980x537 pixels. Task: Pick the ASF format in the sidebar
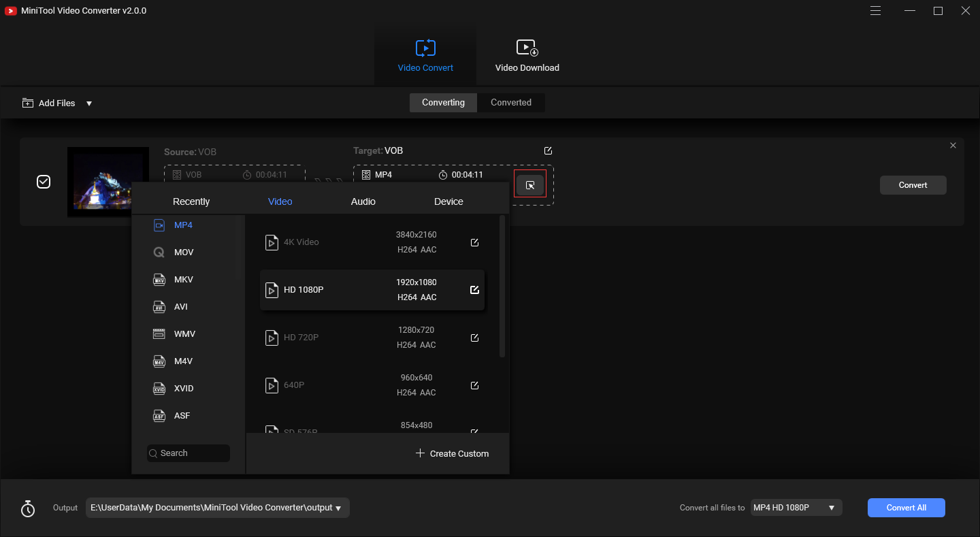pyautogui.click(x=182, y=415)
